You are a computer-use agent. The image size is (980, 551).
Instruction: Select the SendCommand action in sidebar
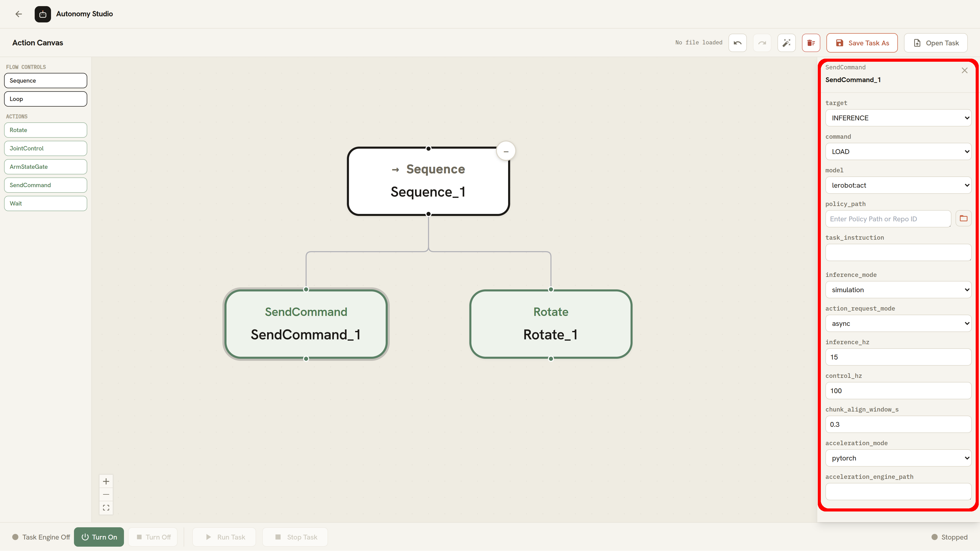[x=46, y=185]
